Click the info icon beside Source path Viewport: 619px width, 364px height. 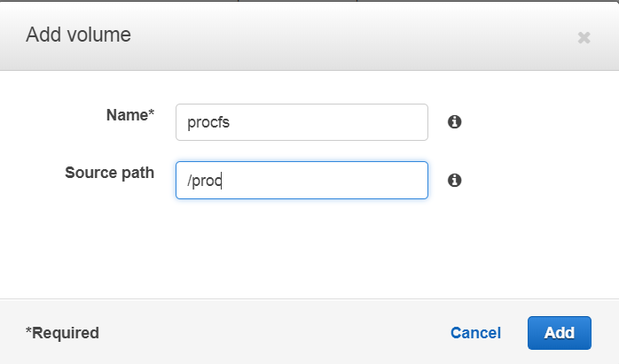point(455,180)
